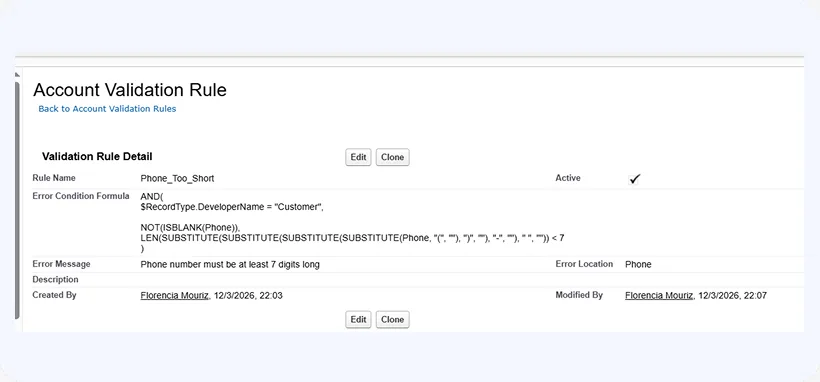Click the small scroll-up arrow at left edge
The width and height of the screenshot is (820, 382).
17,75
